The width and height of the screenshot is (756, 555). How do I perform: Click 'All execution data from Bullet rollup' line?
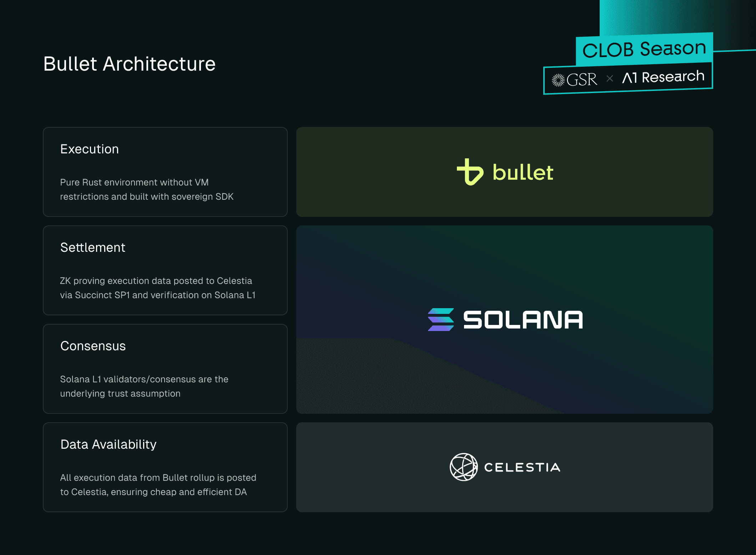click(x=158, y=478)
